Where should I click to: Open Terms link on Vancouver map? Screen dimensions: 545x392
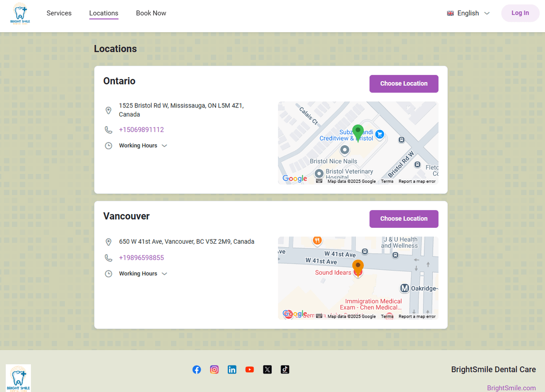point(387,317)
